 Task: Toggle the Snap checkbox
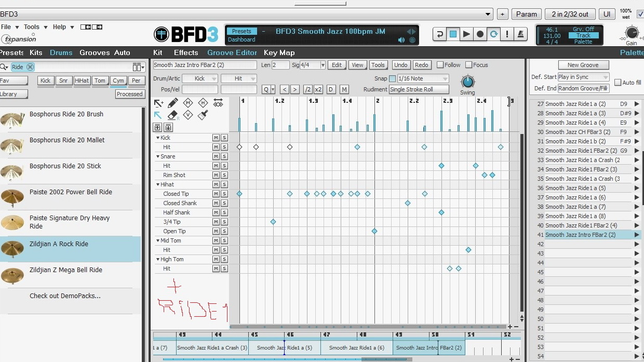[x=392, y=79]
